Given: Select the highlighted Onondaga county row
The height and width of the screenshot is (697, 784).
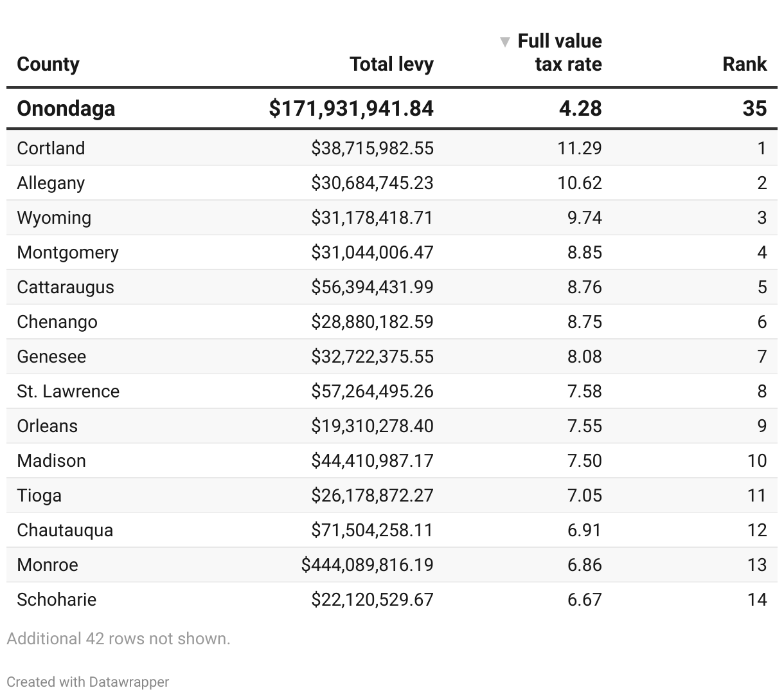Looking at the screenshot, I should pyautogui.click(x=66, y=108).
